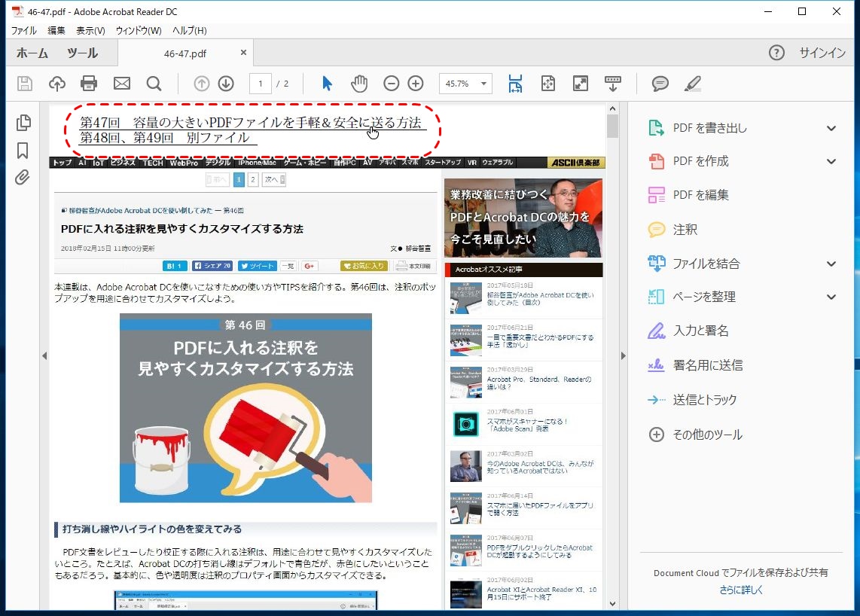
Task: Activate the arrow selection tool
Action: [x=327, y=84]
